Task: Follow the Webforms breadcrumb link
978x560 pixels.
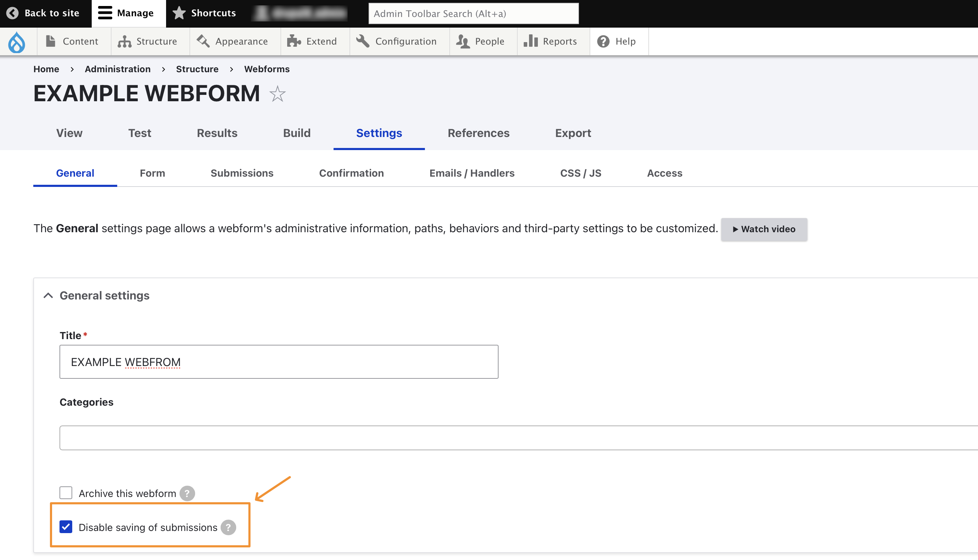Action: [x=267, y=69]
